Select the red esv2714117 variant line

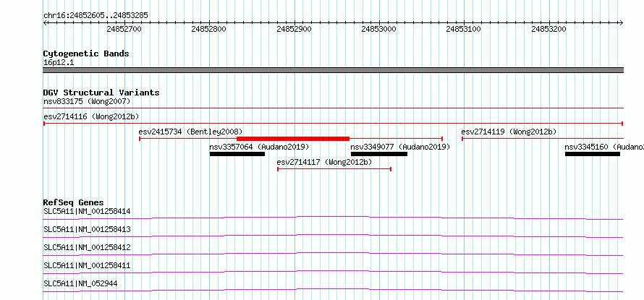pyautogui.click(x=334, y=169)
